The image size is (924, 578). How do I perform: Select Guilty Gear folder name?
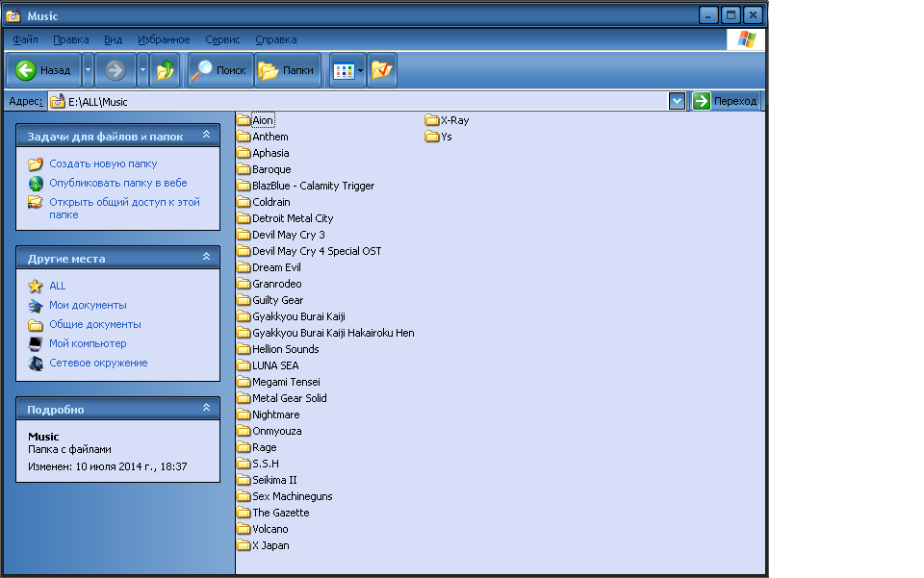point(278,300)
